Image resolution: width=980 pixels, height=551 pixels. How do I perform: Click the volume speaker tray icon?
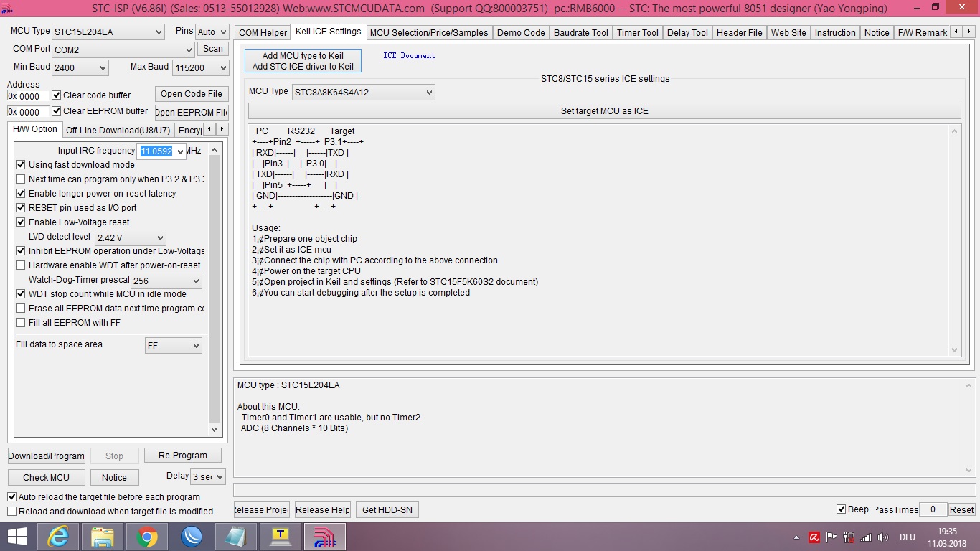coord(883,537)
